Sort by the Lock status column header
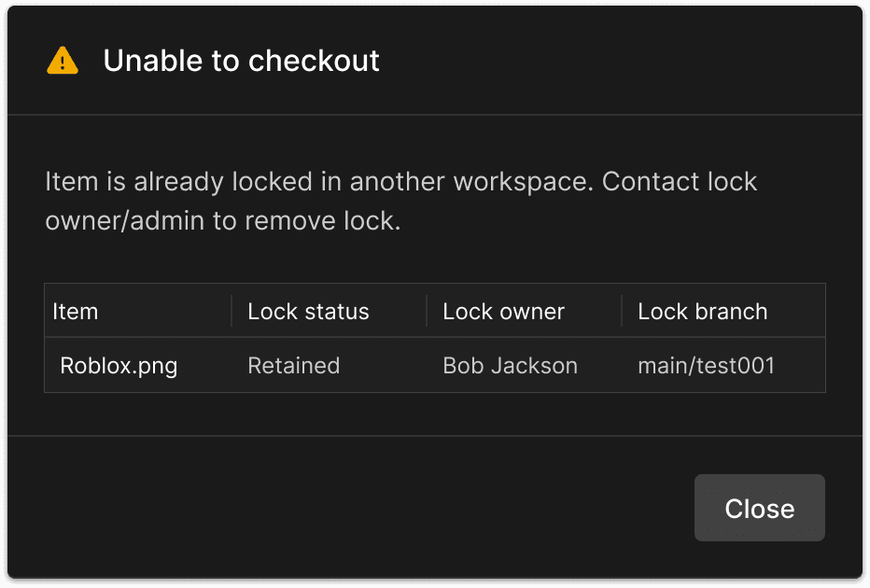Image resolution: width=870 pixels, height=588 pixels. [x=308, y=312]
